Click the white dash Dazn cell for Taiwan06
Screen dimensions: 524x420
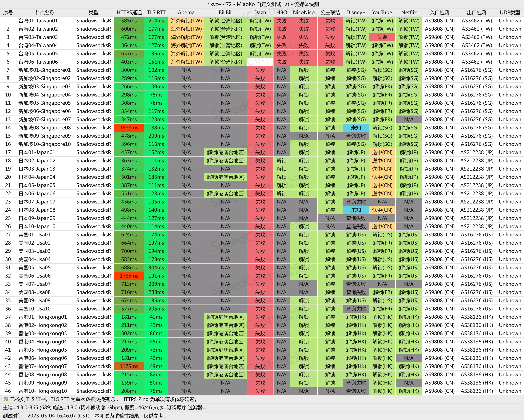coord(260,62)
